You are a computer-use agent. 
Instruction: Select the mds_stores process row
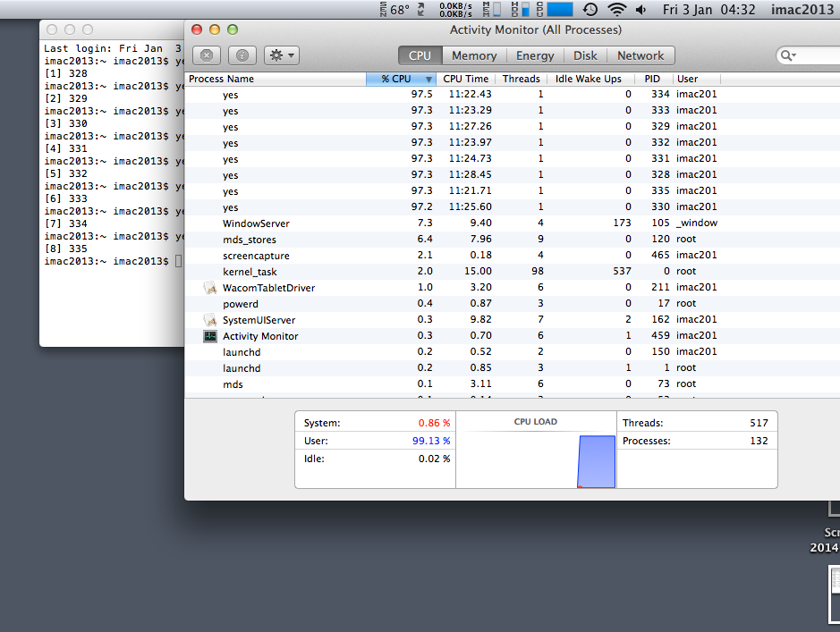click(x=513, y=239)
